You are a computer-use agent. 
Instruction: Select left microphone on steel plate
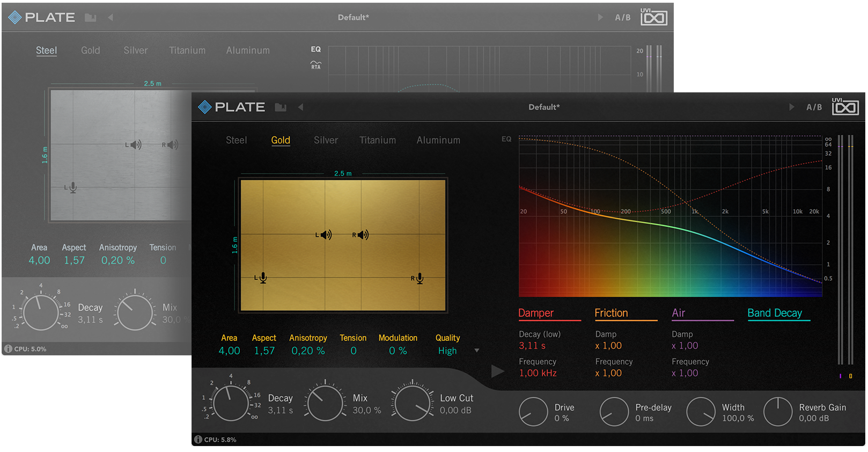71,188
